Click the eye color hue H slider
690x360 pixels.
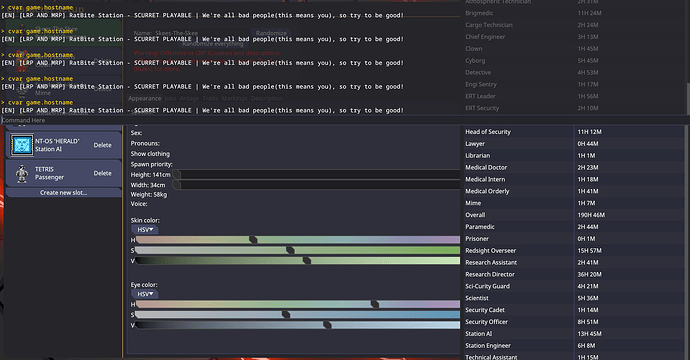click(297, 304)
